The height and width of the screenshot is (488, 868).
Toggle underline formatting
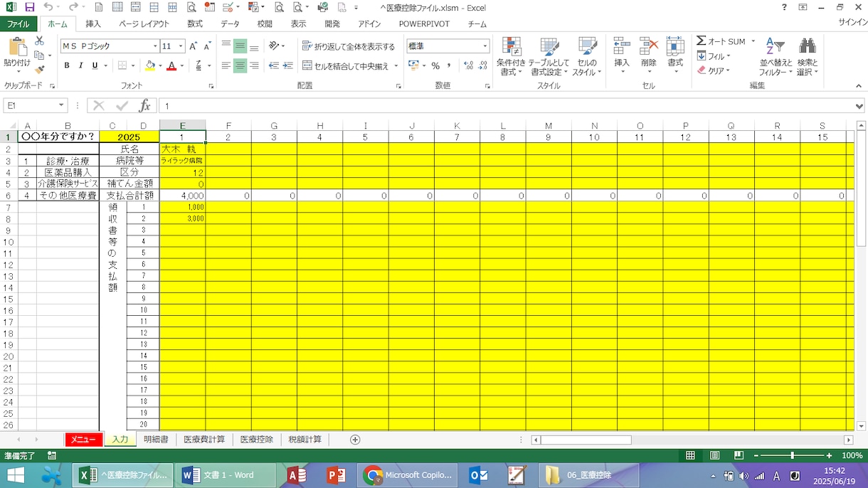pos(95,65)
